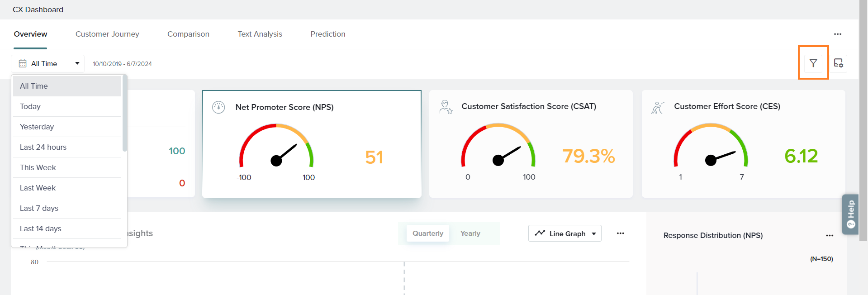Collapse the All Time date range dropdown
868x295 pixels.
tap(47, 64)
